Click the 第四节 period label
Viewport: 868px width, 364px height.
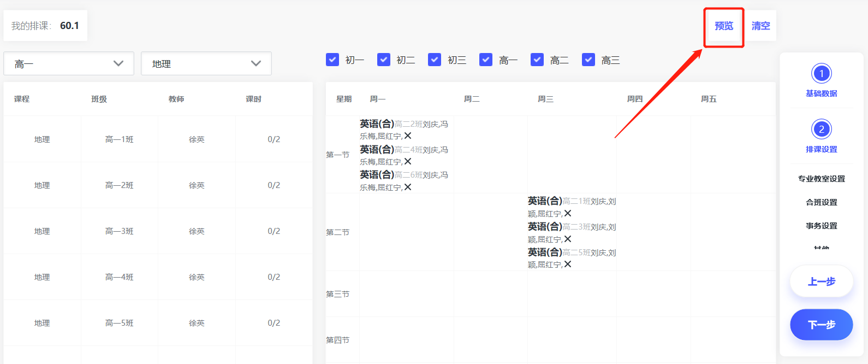click(338, 340)
